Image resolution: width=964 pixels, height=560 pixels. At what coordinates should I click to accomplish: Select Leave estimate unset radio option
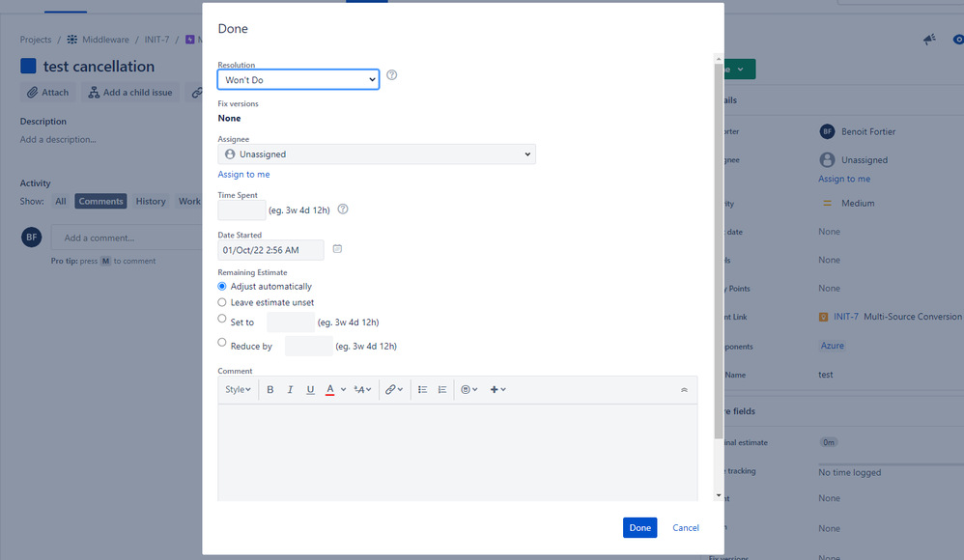click(x=222, y=302)
